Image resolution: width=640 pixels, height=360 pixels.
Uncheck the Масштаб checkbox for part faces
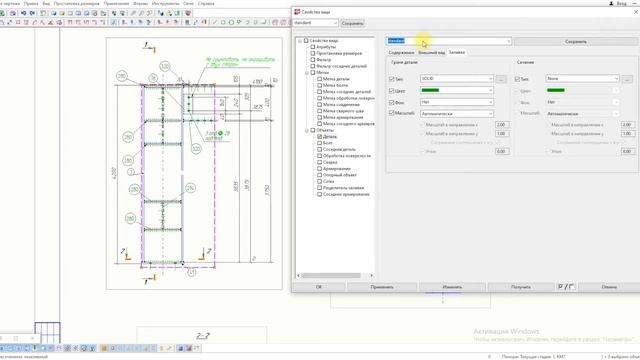click(x=392, y=113)
